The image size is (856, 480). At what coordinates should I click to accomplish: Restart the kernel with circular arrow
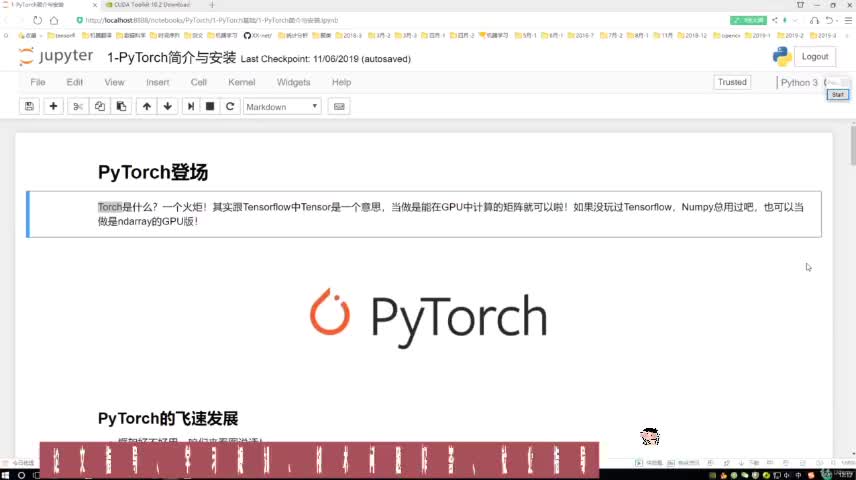point(230,106)
